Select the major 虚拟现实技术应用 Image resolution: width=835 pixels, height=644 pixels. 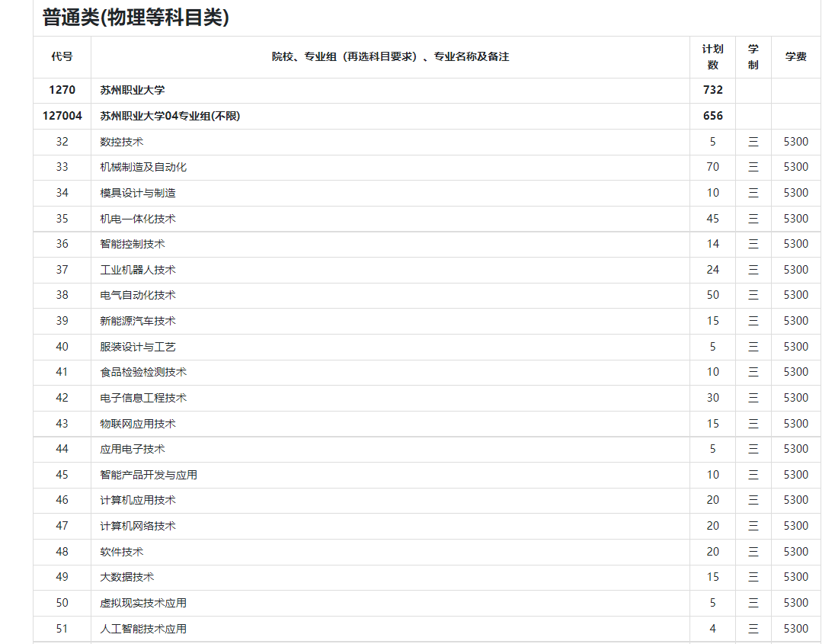143,603
